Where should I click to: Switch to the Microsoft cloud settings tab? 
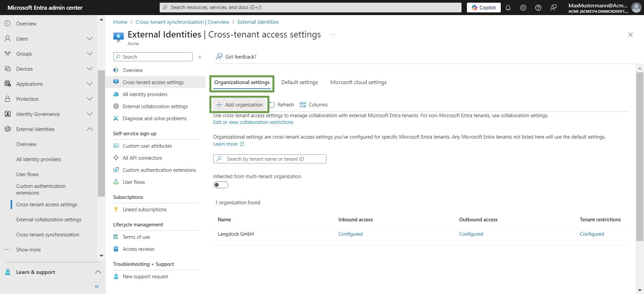coord(358,82)
